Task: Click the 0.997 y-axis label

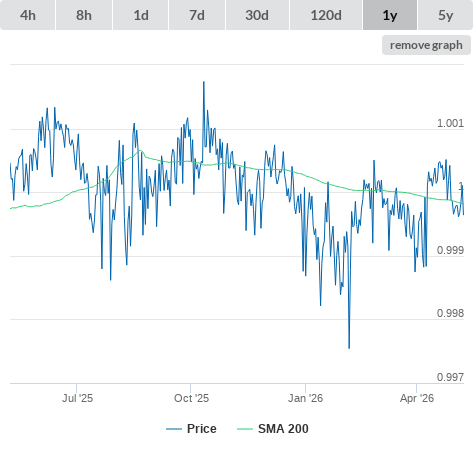Action: coord(450,377)
